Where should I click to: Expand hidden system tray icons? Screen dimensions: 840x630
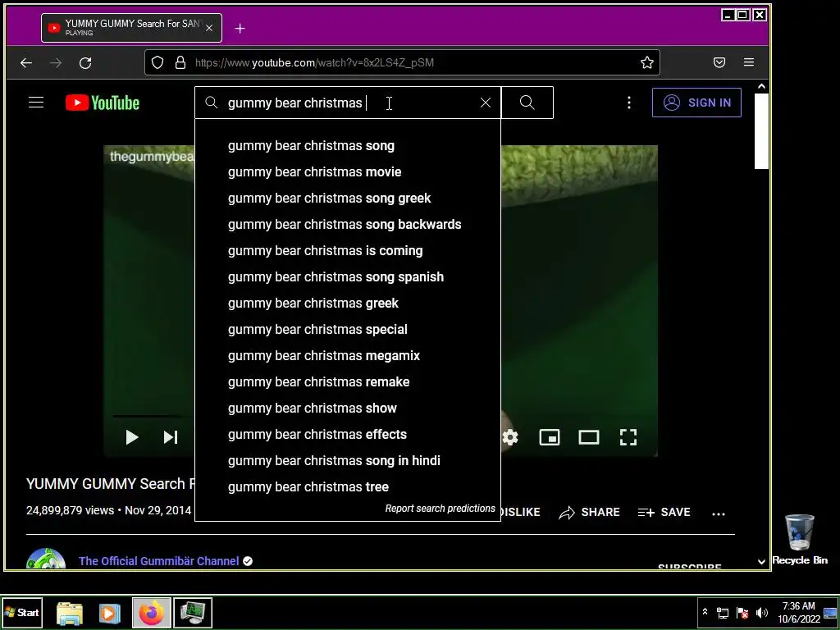(x=705, y=612)
